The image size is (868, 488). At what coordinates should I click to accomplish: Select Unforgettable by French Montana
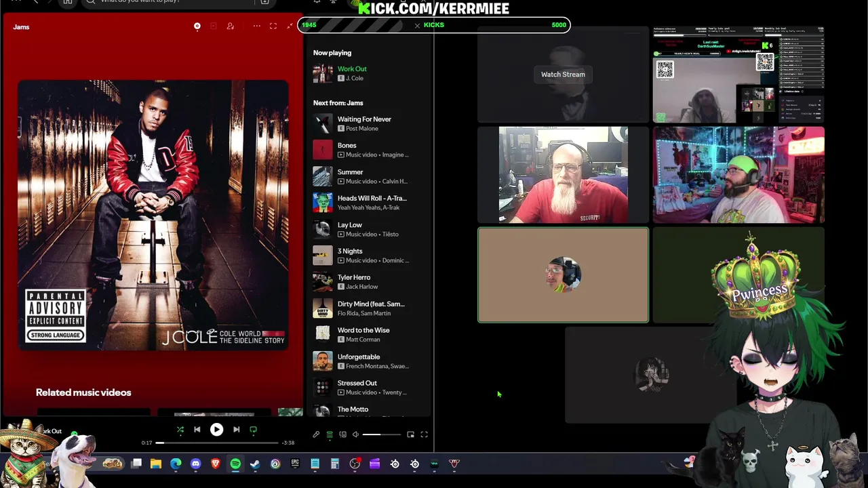[359, 357]
